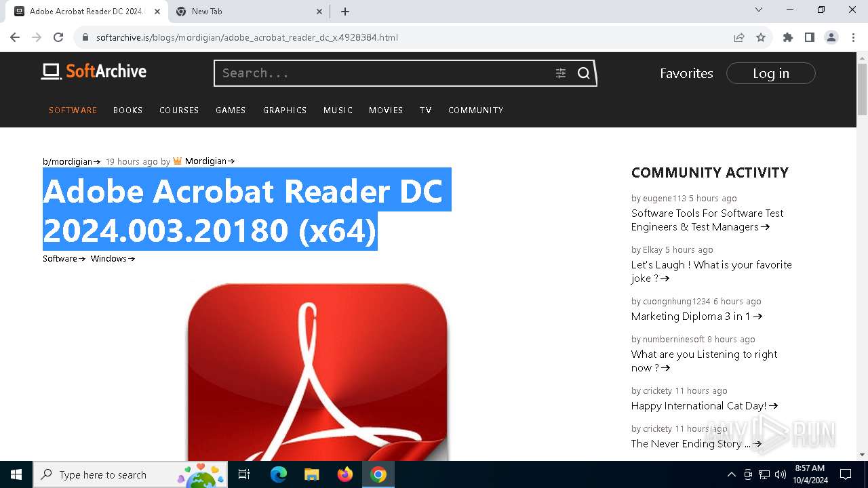
Task: Open tab search chevron in title bar
Action: tap(759, 9)
